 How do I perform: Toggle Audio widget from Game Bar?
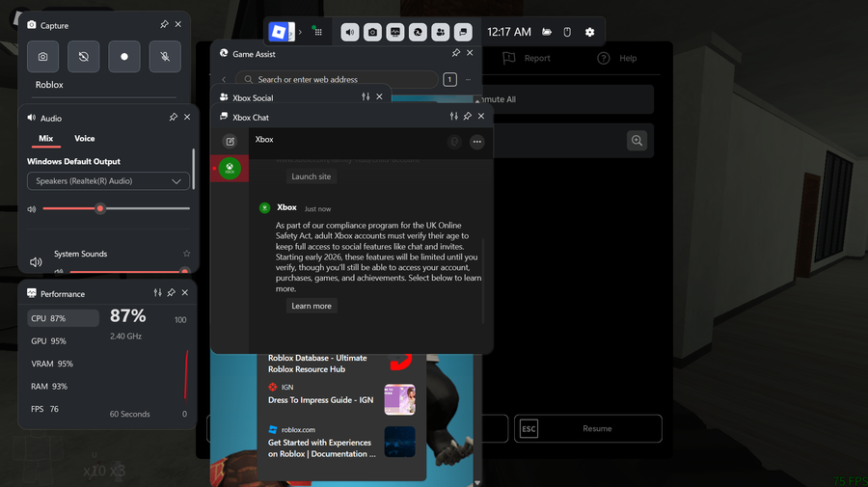pos(350,32)
